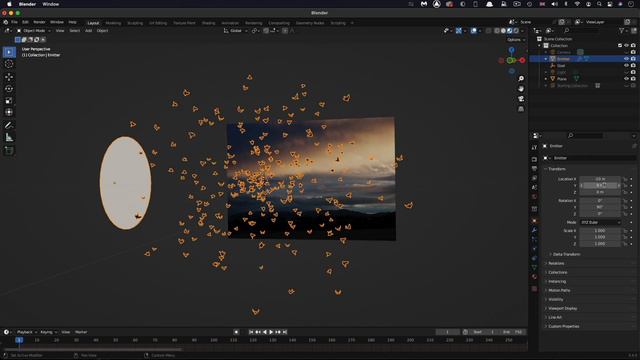The image size is (640, 360).
Task: Open the Keying popover in timeline
Action: pyautogui.click(x=48, y=332)
